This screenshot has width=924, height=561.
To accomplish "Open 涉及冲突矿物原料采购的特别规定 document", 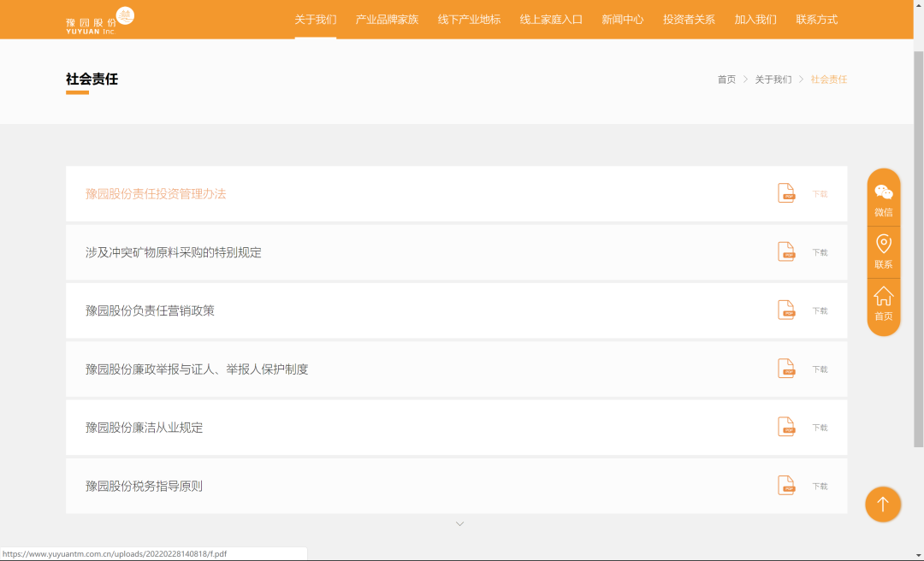I will (x=173, y=252).
